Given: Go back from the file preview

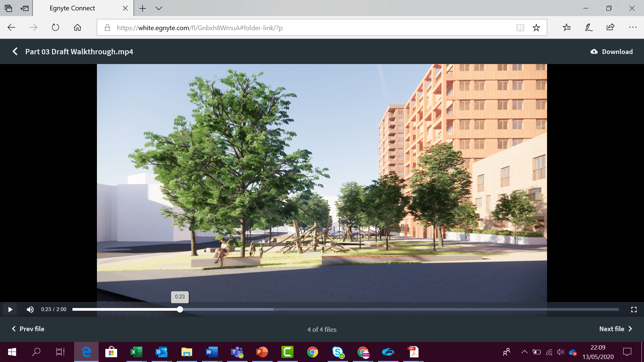Looking at the screenshot, I should click(15, 52).
